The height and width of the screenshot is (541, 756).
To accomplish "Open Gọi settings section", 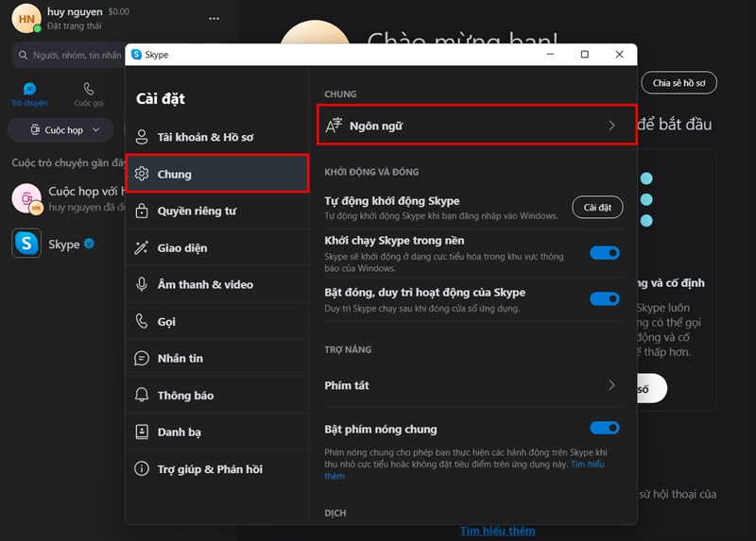I will coord(217,321).
